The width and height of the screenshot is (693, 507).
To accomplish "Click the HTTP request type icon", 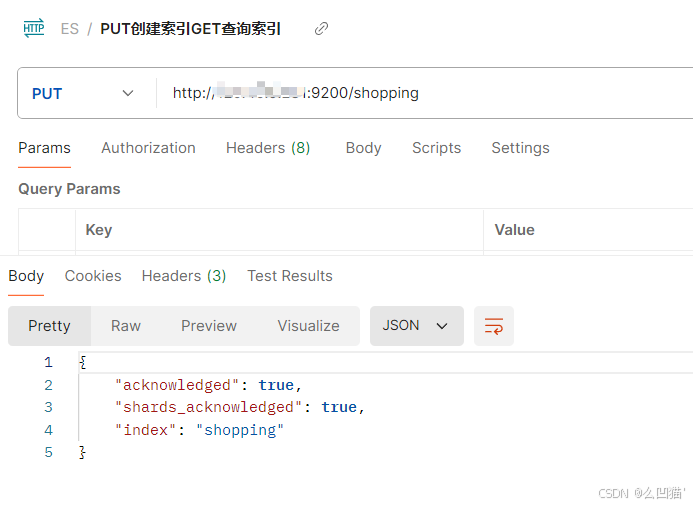I will coord(34,28).
